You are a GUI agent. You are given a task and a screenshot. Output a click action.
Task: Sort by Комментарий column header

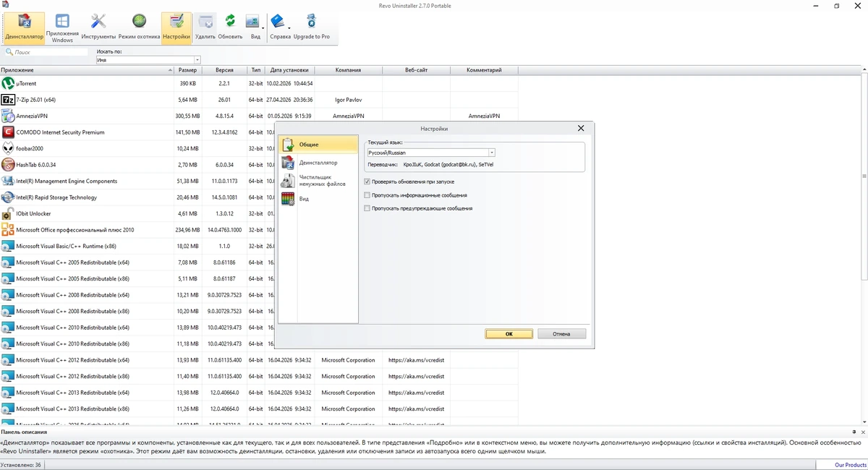484,70
